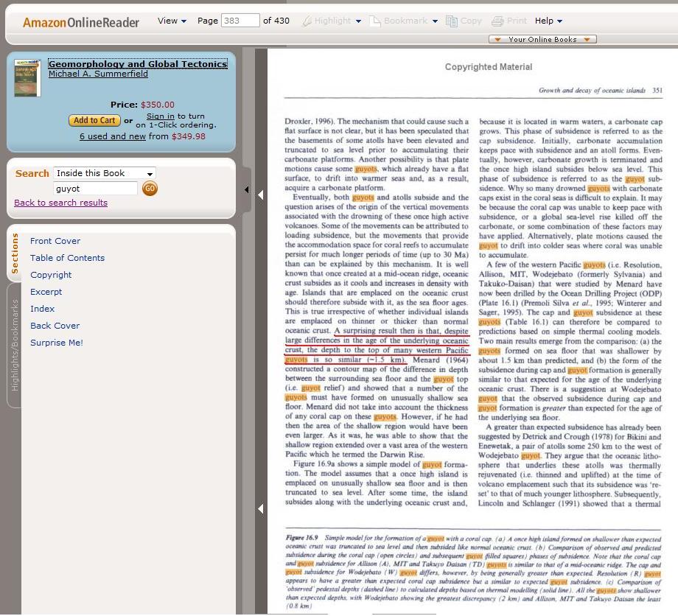Click the Print label in the toolbar
The image size is (678, 616).
pos(517,21)
